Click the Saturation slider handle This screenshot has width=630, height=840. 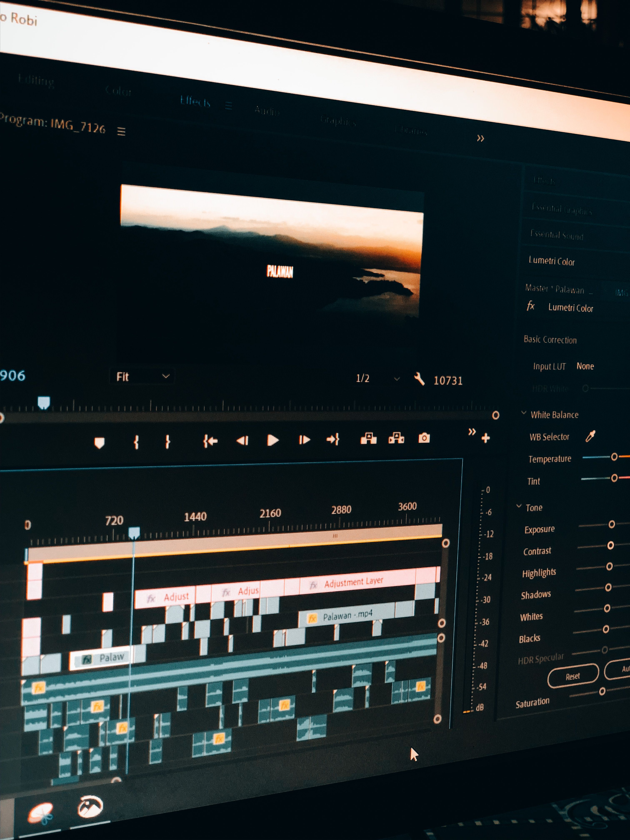(602, 691)
